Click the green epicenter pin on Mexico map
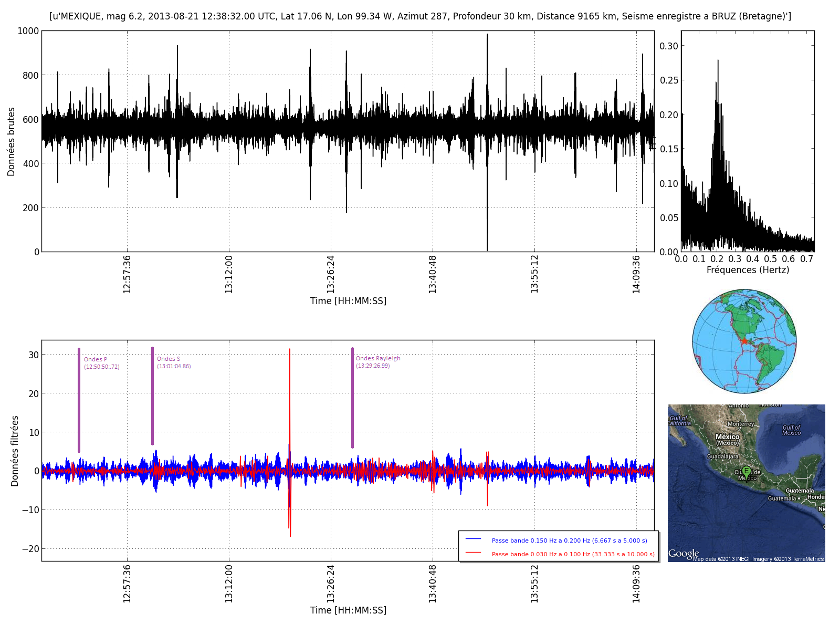The image size is (840, 624). [746, 471]
